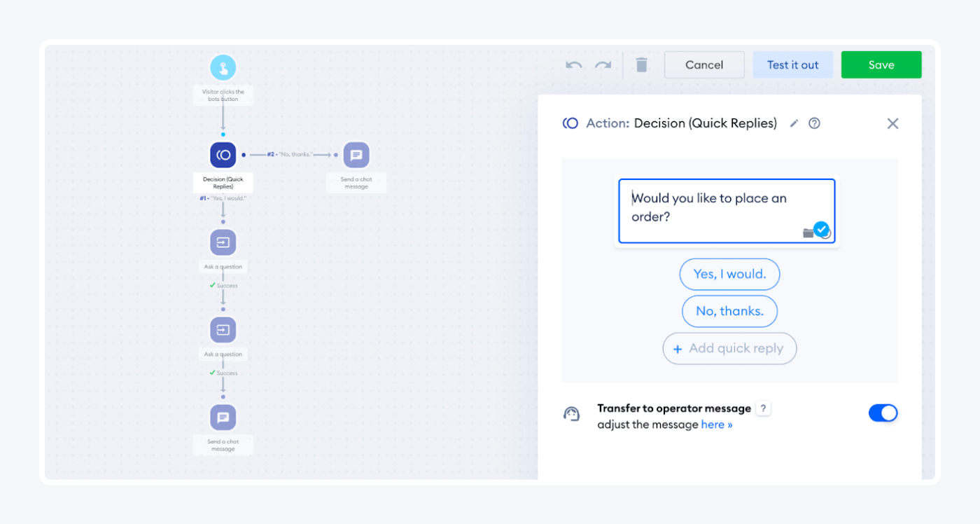Click the message text field
980x524 pixels.
pyautogui.click(x=727, y=211)
